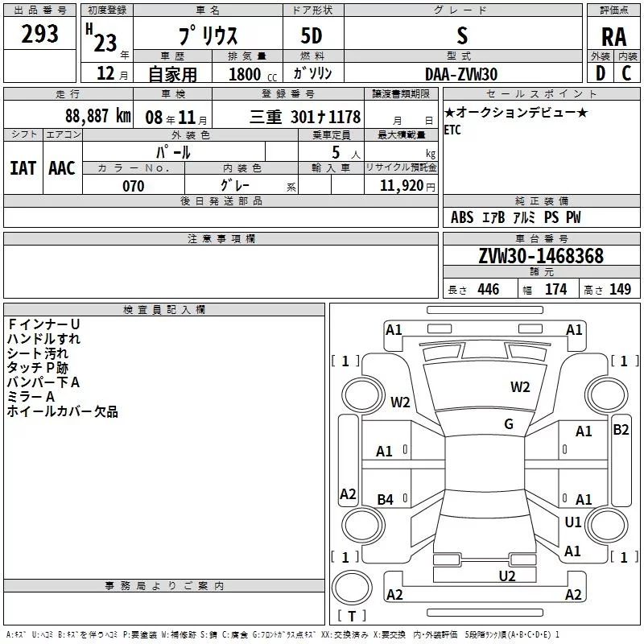This screenshot has height=644, width=644.
Task: Select the B4 damage mark on the door
Action: (386, 499)
